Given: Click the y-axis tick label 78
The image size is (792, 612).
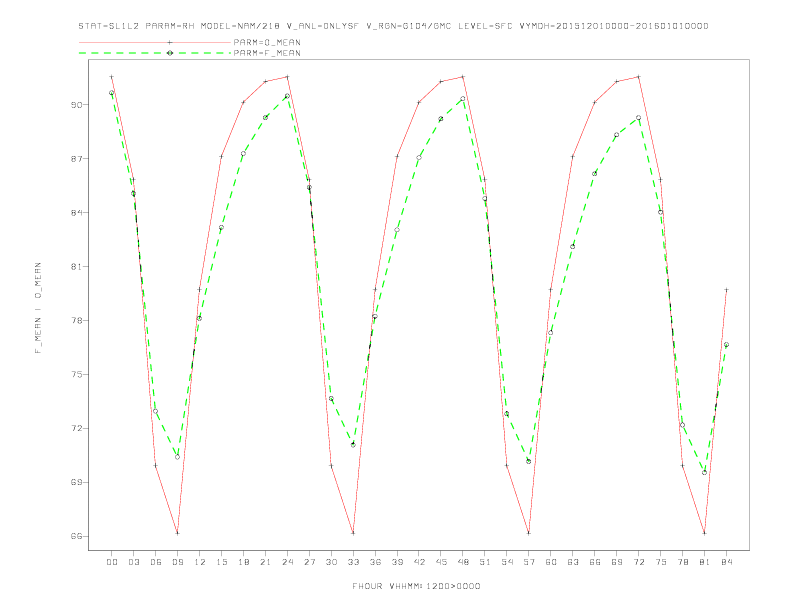Looking at the screenshot, I should click(76, 321).
